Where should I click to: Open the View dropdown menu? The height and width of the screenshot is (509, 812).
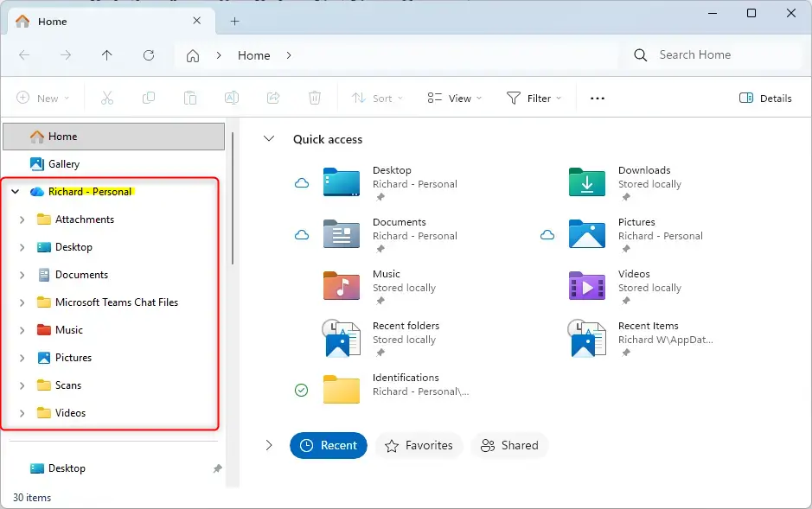point(454,98)
